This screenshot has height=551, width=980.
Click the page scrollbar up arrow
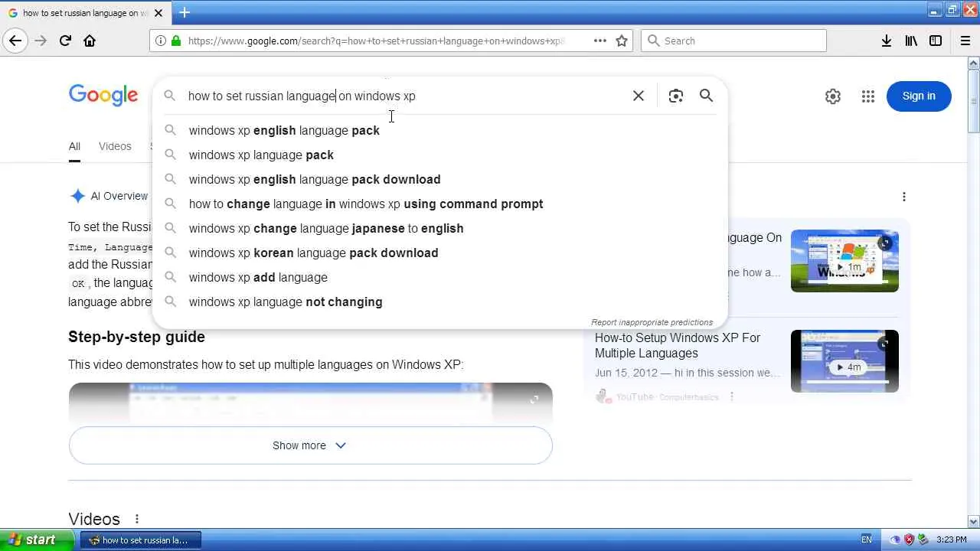pos(974,64)
